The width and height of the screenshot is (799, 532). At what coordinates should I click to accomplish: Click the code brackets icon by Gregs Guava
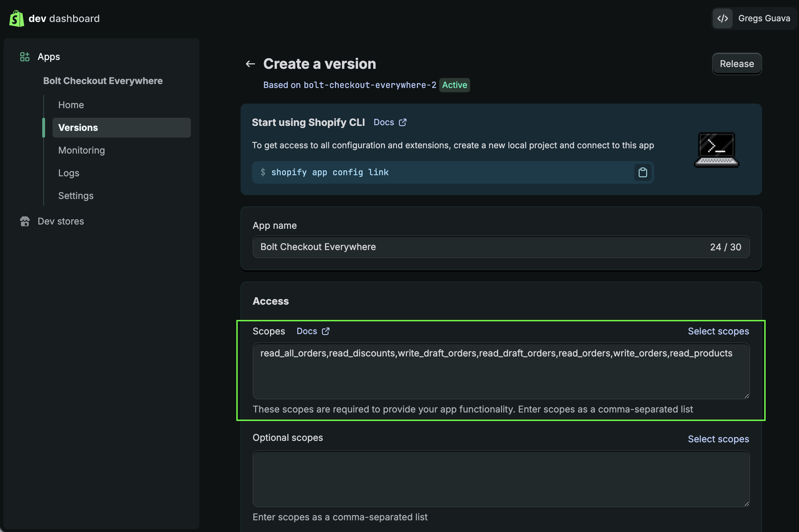tap(722, 18)
